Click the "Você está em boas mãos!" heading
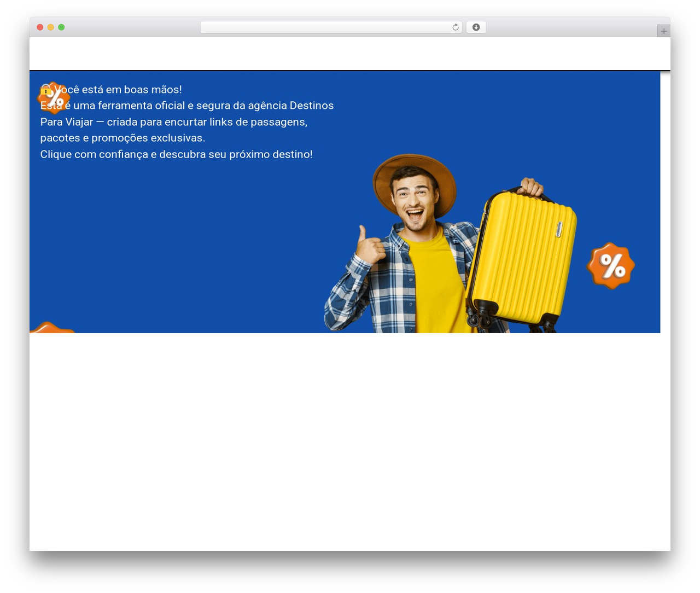Screen dimensions: 700x593 coord(111,89)
